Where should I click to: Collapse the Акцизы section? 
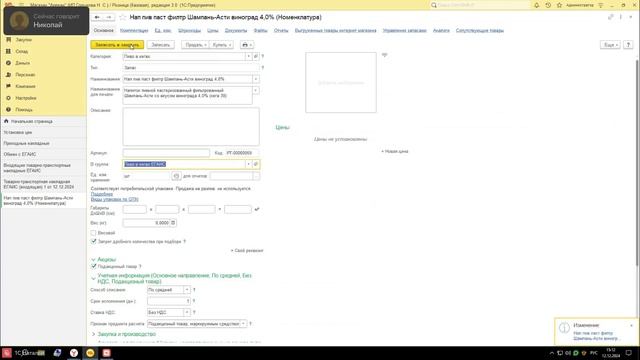[x=93, y=260]
